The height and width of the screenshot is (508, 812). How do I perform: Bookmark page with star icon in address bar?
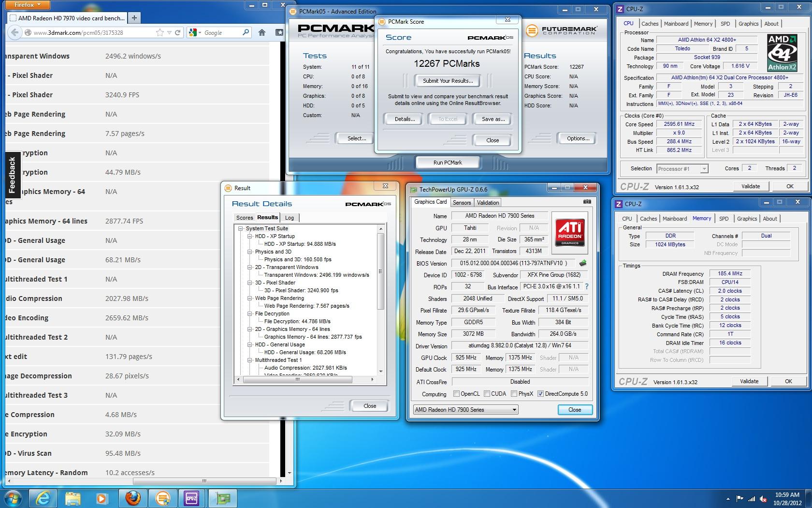tap(160, 32)
